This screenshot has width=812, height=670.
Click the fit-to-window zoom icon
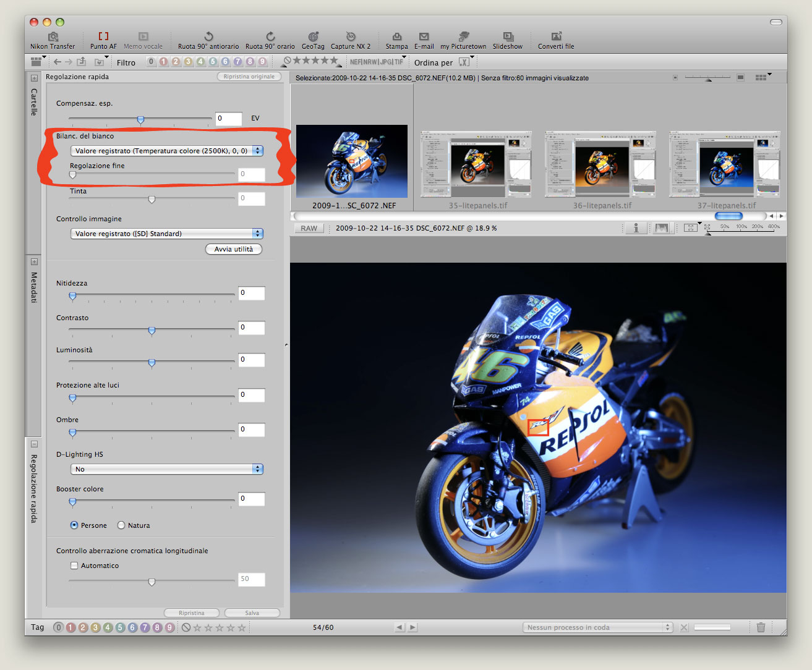[x=691, y=228]
